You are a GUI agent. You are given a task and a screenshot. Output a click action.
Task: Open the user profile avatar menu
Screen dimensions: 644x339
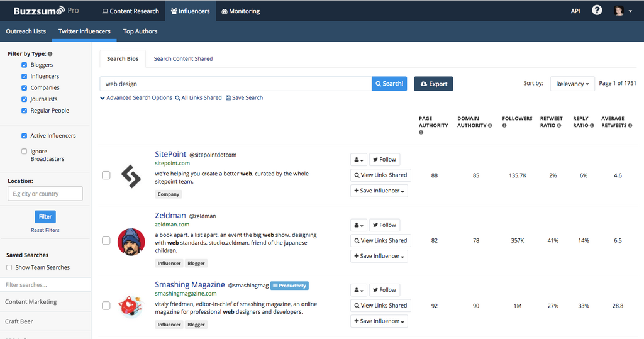(x=623, y=11)
